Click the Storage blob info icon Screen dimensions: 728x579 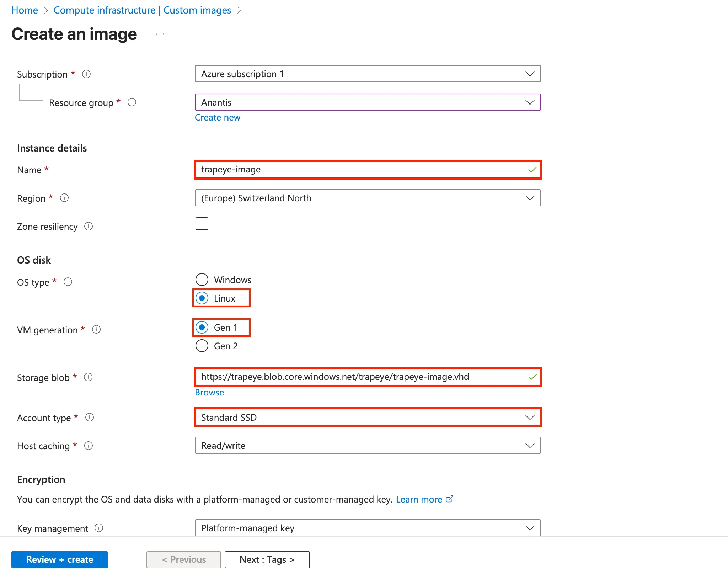point(88,377)
